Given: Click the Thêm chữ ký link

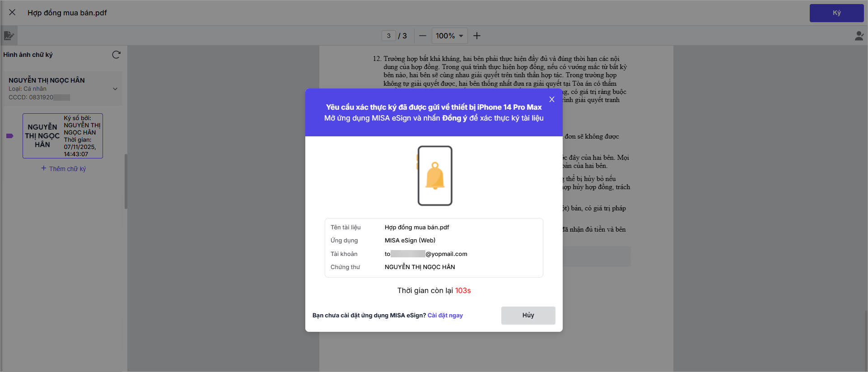Looking at the screenshot, I should 67,169.
